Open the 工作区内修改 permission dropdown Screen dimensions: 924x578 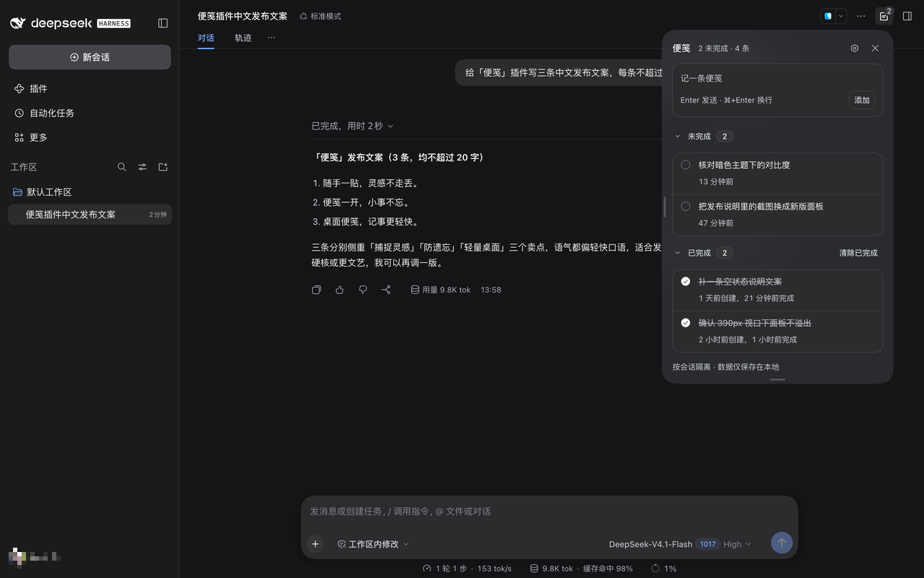(373, 544)
